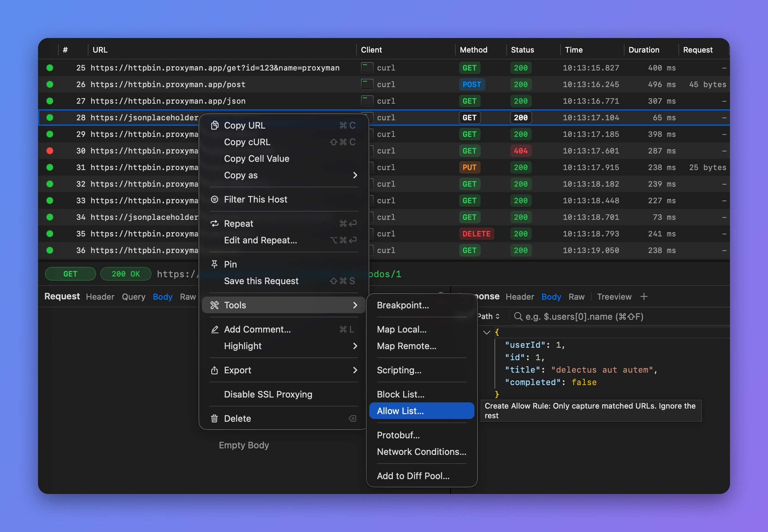The height and width of the screenshot is (532, 768).
Task: Click the Pin pushpin icon
Action: coord(215,264)
